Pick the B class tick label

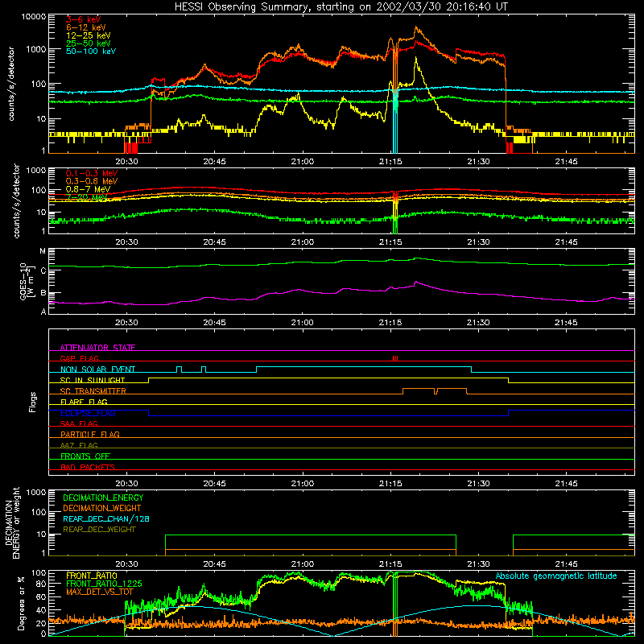43,293
